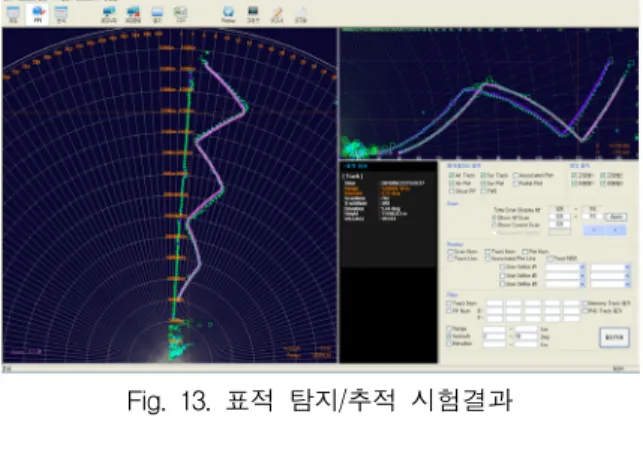Screen dimensions: 643x465
Task: Click the [Track] header in the info panel
Action: pyautogui.click(x=352, y=176)
